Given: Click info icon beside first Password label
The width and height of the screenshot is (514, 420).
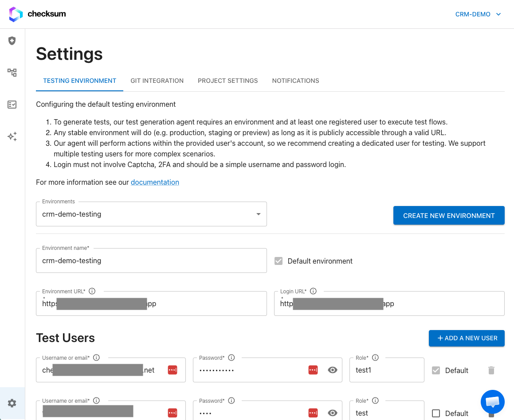Looking at the screenshot, I should coord(231,358).
